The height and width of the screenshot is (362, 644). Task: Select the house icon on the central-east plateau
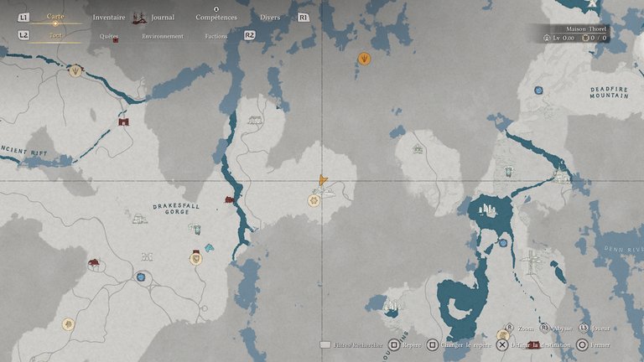[418, 148]
